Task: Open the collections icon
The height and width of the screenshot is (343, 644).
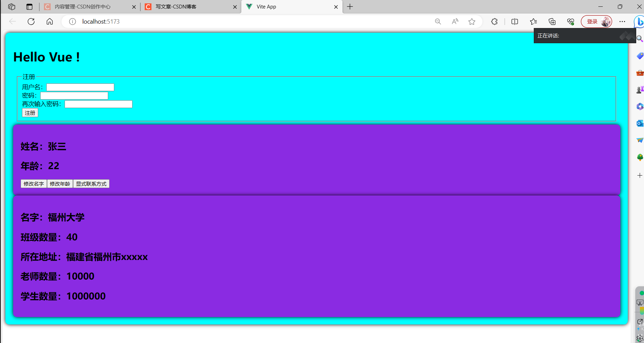Action: coord(552,22)
